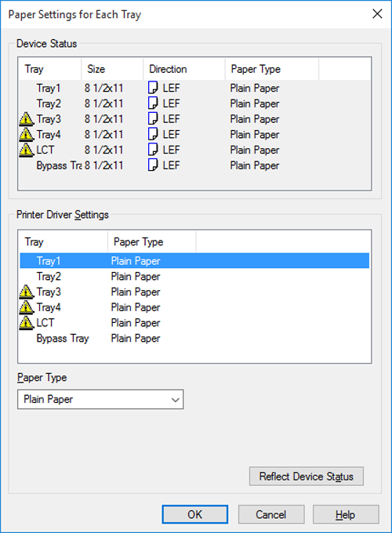Select the highlighted Tray1 row in Printer Driver Settings
This screenshot has width=392, height=533.
coord(194,261)
